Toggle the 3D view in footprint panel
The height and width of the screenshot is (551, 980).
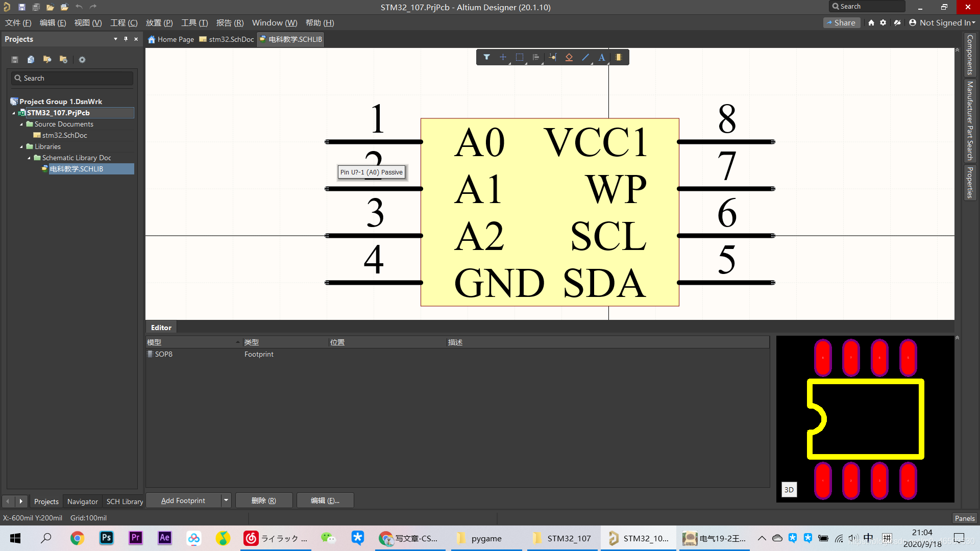[789, 489]
